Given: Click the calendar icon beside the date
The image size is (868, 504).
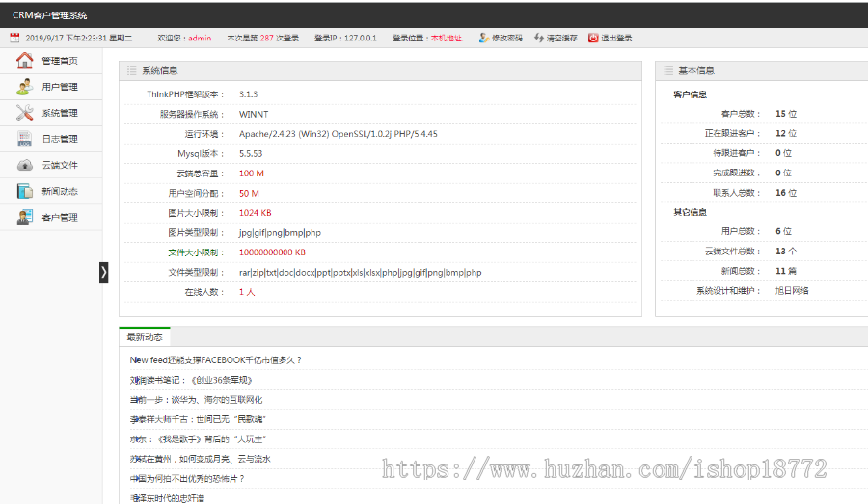Looking at the screenshot, I should (14, 38).
